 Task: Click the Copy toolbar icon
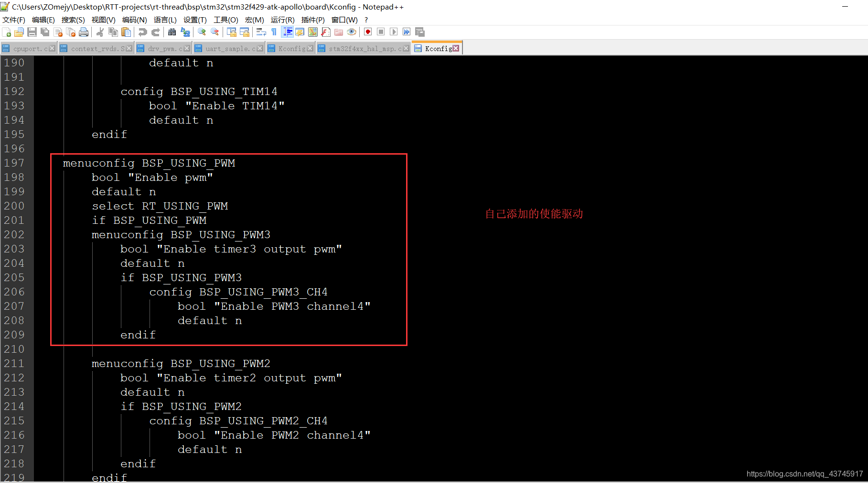[113, 32]
